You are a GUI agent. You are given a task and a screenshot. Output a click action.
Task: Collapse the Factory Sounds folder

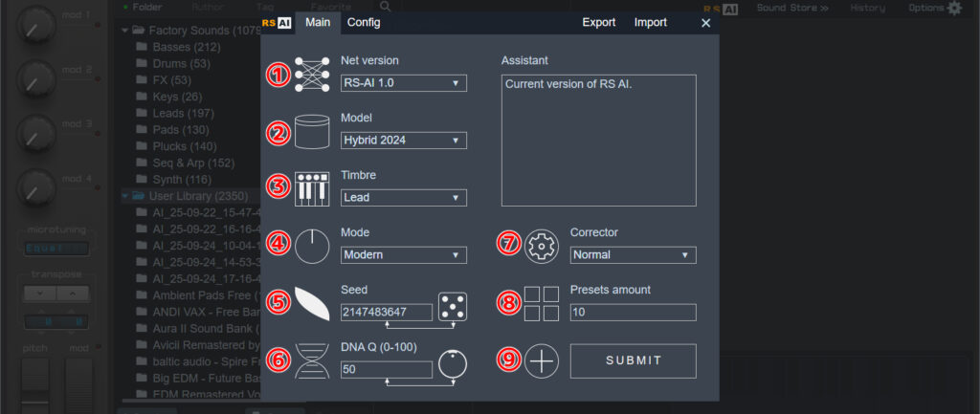click(x=125, y=30)
